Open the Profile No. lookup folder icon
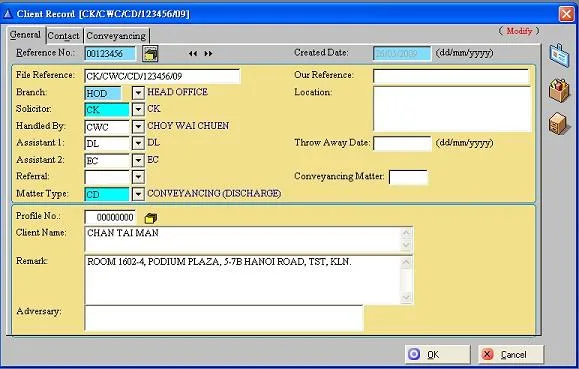 point(151,218)
